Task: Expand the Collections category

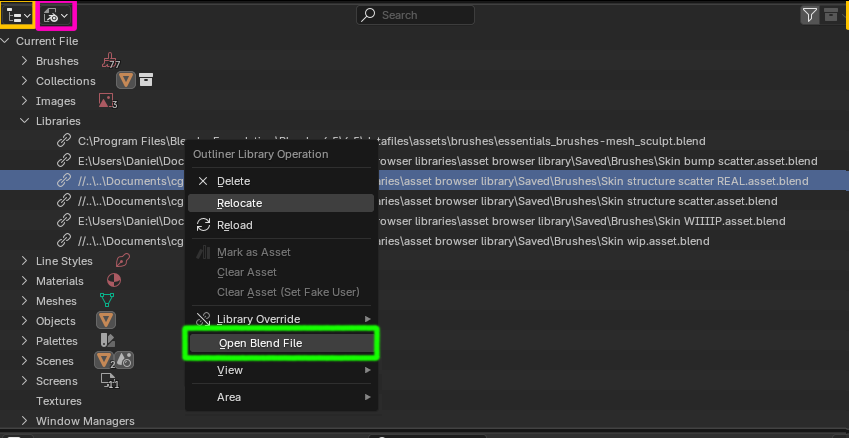Action: pos(24,81)
